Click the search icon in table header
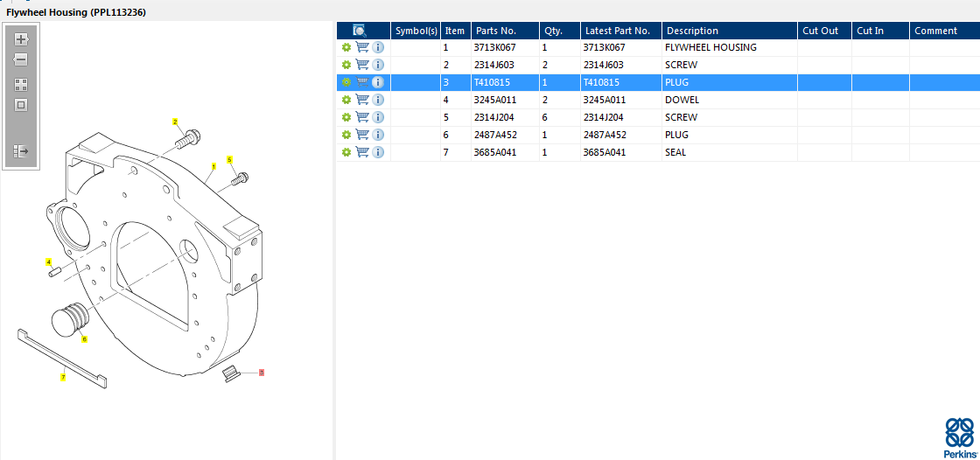This screenshot has height=460, width=980. (x=360, y=30)
